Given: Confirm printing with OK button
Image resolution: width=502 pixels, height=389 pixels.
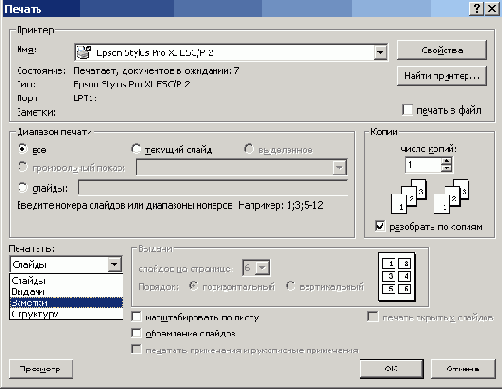Looking at the screenshot, I should point(392,369).
